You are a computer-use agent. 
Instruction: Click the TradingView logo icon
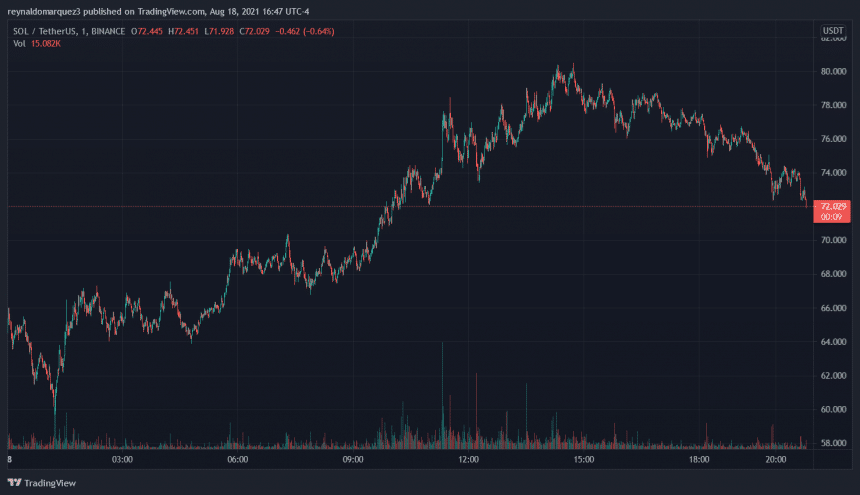pyautogui.click(x=15, y=481)
